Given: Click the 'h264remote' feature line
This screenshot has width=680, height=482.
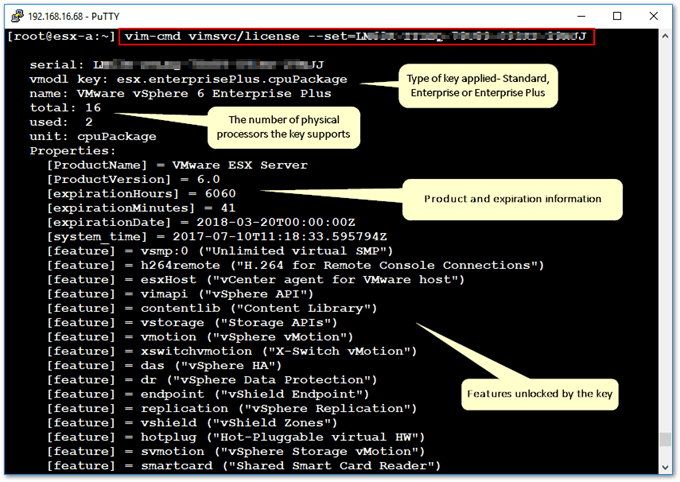Looking at the screenshot, I should pos(295,266).
